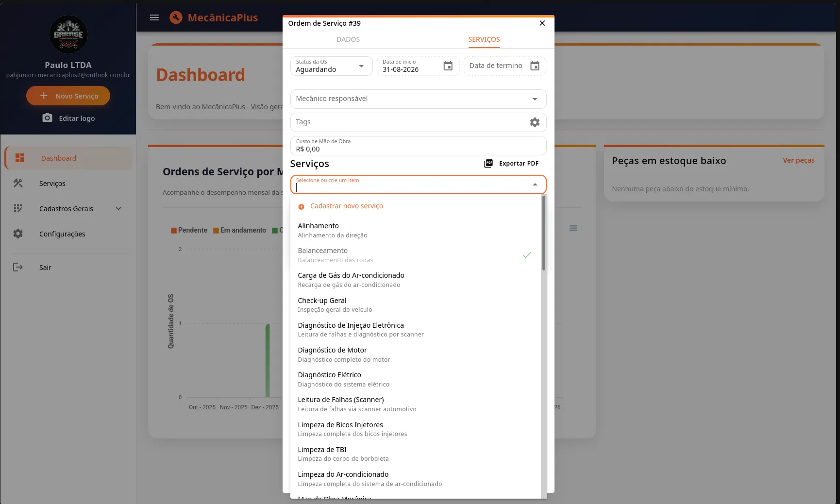Click the garage logo avatar
This screenshot has width=840, height=504.
point(68,34)
